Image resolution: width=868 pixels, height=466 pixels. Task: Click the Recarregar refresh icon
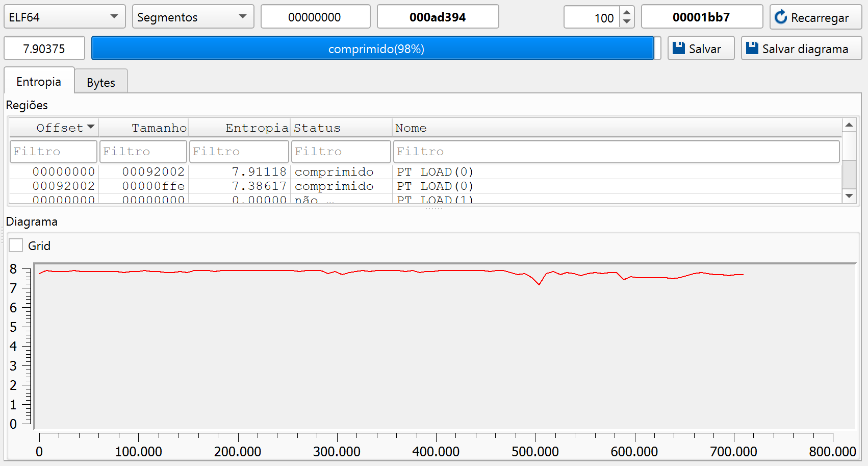(781, 17)
